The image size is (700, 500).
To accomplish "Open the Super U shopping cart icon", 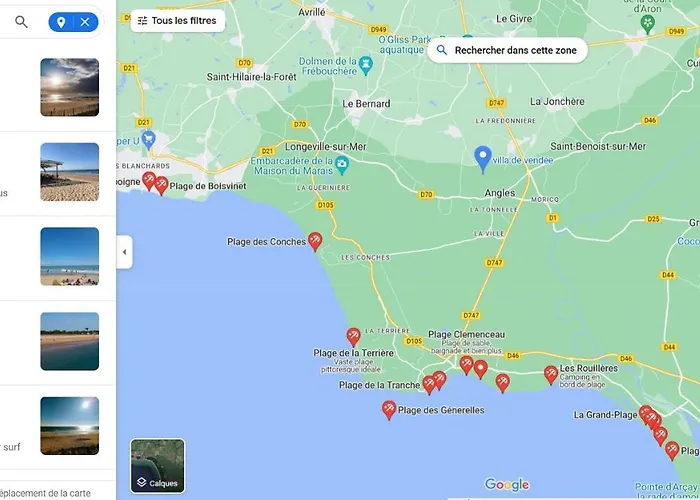I will tap(148, 140).
